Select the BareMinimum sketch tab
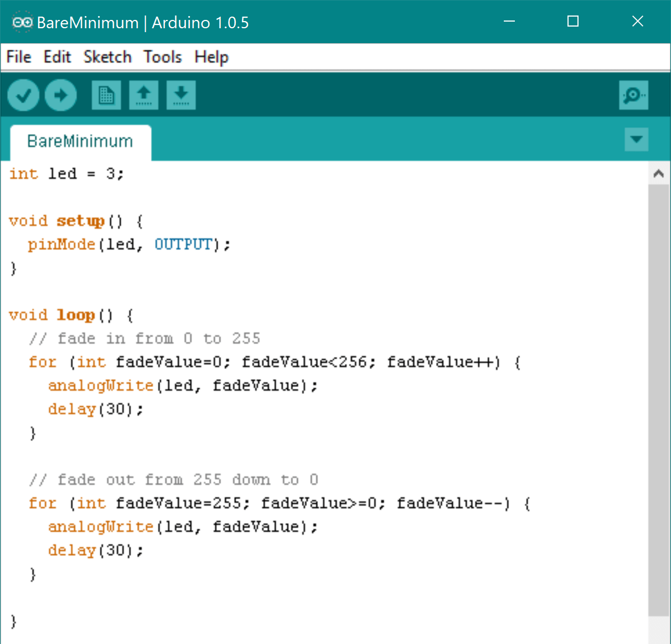 click(80, 142)
